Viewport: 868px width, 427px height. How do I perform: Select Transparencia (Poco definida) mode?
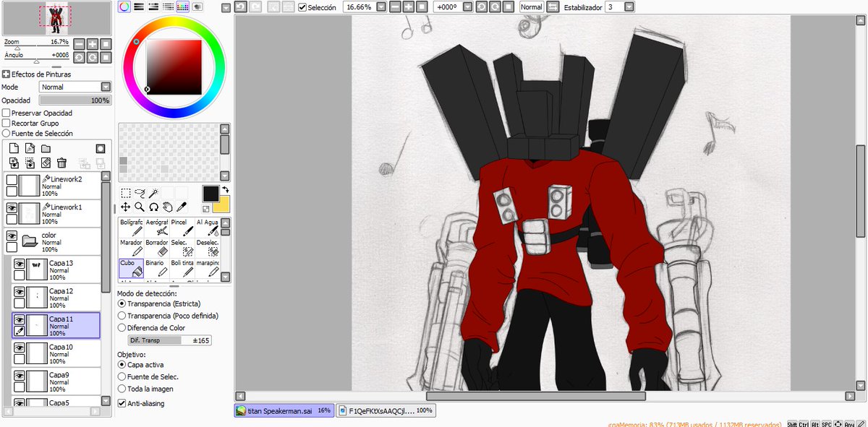pos(122,316)
